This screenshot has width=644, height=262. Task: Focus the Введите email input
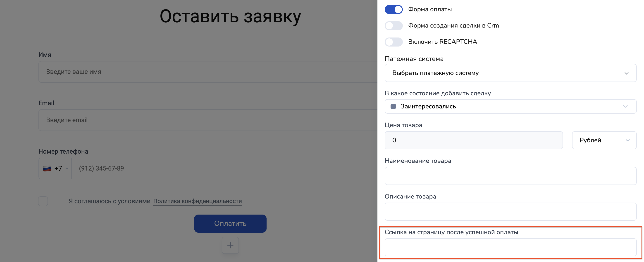click(x=208, y=120)
